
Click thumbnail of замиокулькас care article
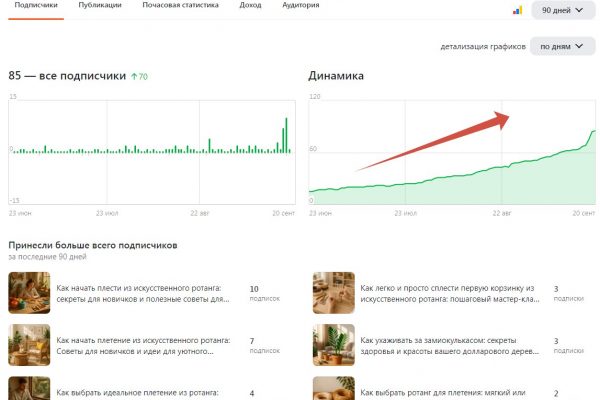[x=333, y=344]
